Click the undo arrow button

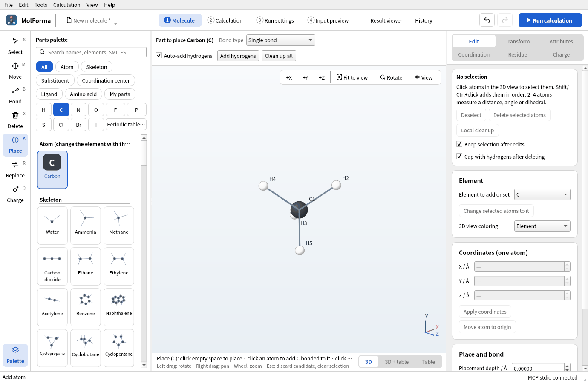point(487,20)
